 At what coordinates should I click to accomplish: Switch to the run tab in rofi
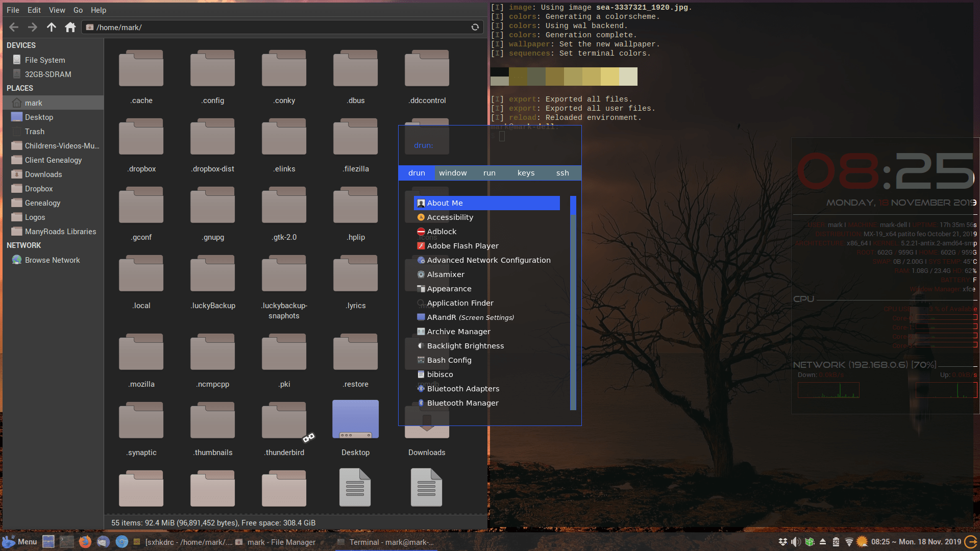[489, 172]
